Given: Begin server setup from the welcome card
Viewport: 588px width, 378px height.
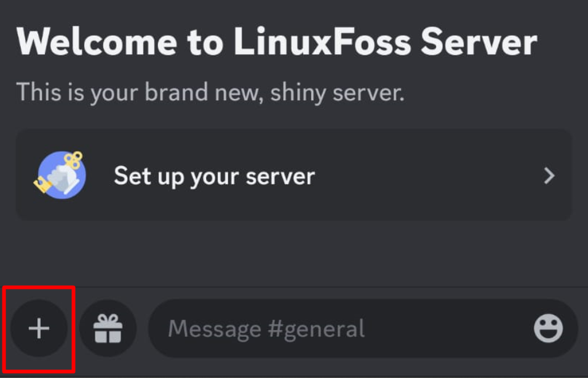Looking at the screenshot, I should point(294,175).
